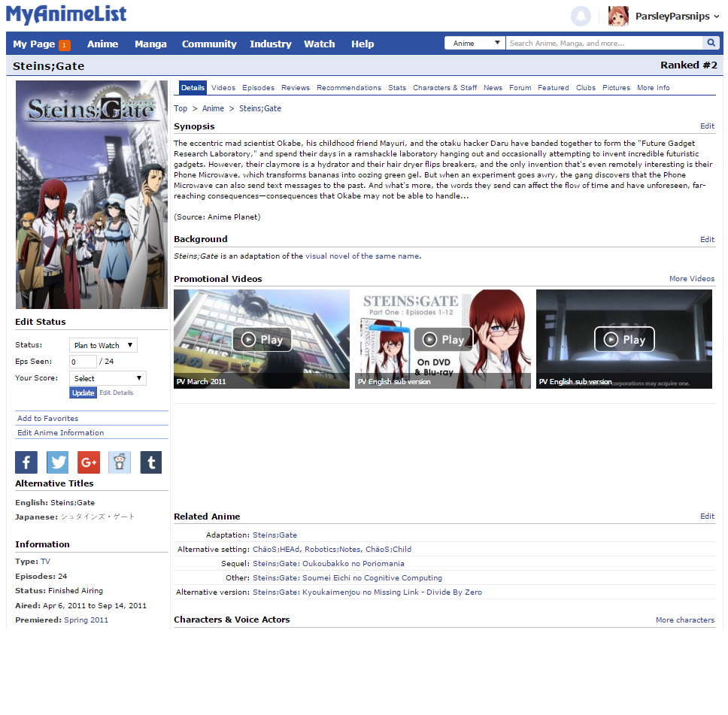The width and height of the screenshot is (728, 715).
Task: Click Edit Anime Information
Action: point(60,433)
